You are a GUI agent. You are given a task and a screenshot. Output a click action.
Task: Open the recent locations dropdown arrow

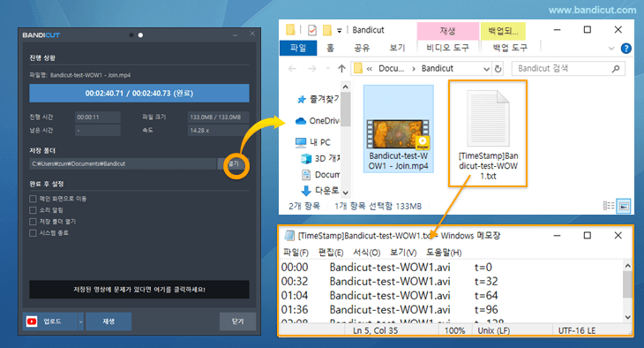tap(328, 69)
